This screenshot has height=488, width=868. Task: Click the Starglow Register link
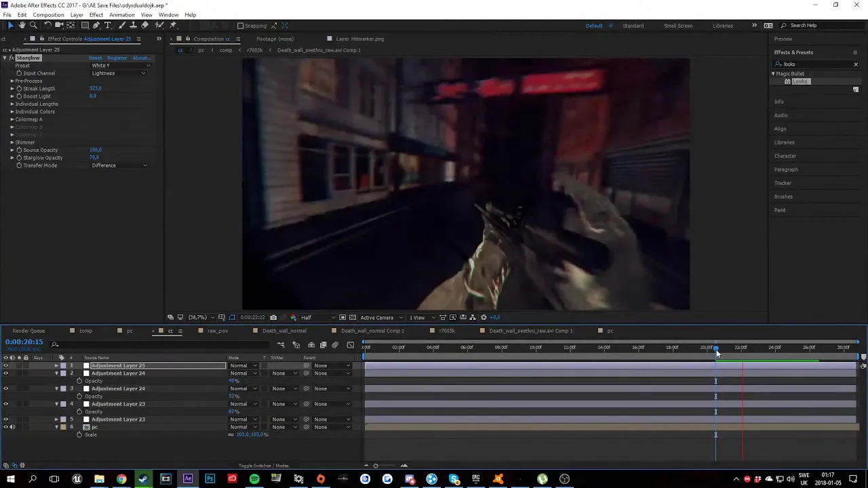(117, 58)
